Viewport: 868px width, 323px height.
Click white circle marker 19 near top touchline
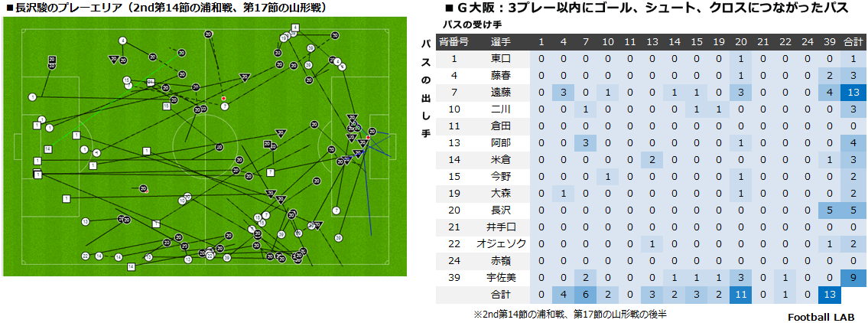284,38
